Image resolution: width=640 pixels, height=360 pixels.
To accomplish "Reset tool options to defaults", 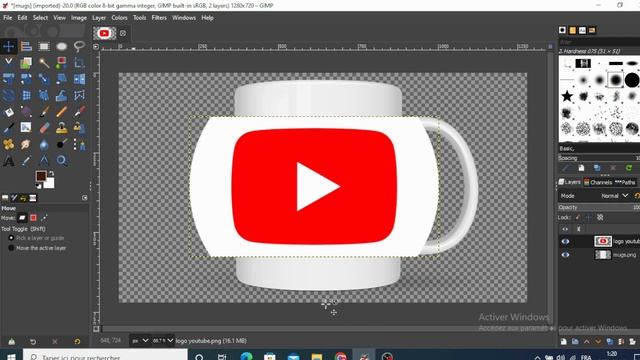I will point(77,341).
